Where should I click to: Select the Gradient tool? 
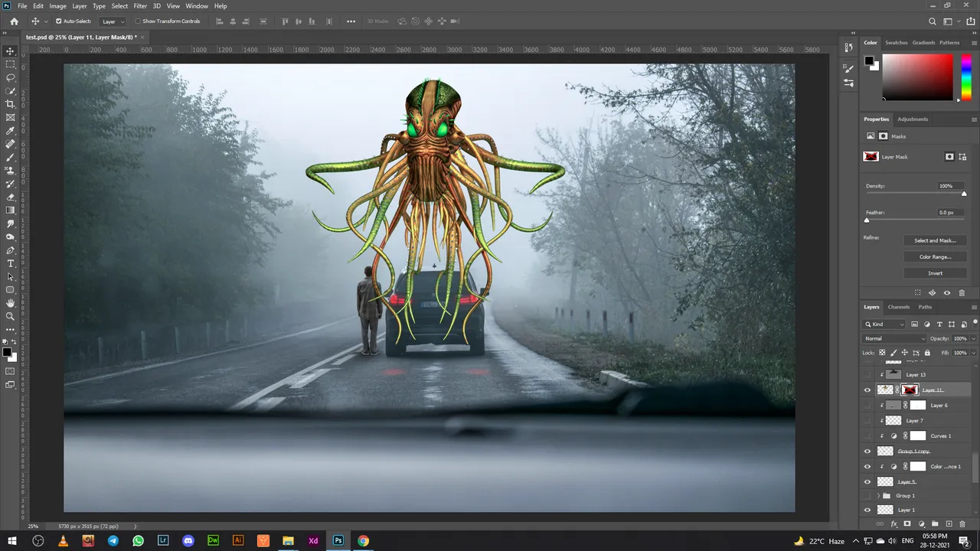pos(10,210)
